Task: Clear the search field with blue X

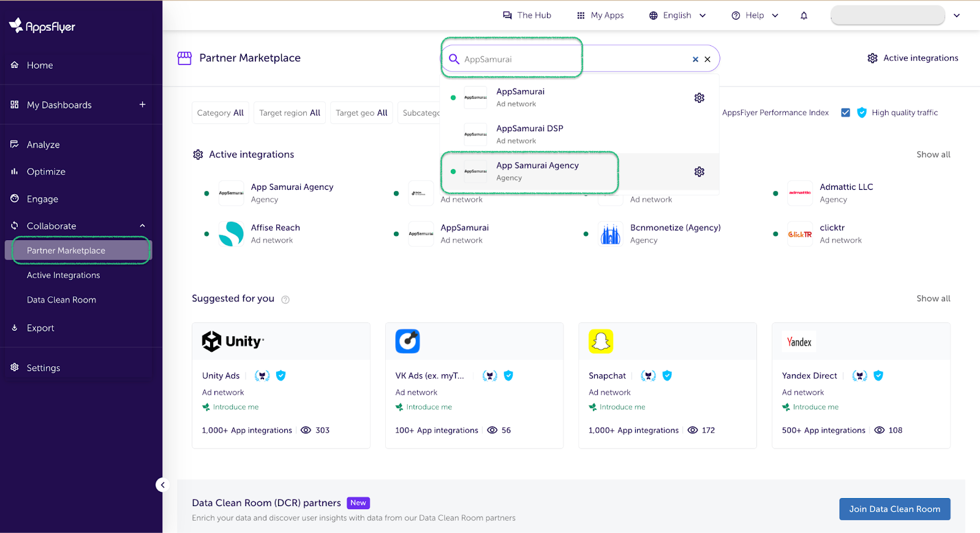Action: (x=695, y=59)
